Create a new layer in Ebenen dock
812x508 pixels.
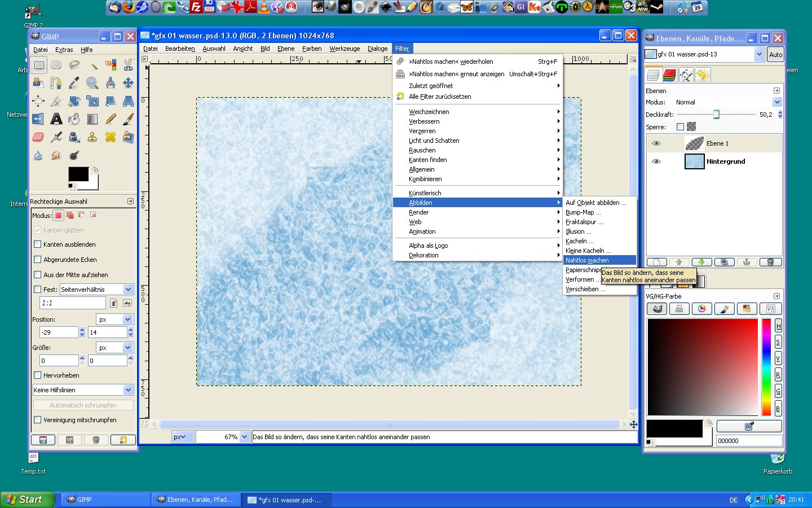click(656, 262)
